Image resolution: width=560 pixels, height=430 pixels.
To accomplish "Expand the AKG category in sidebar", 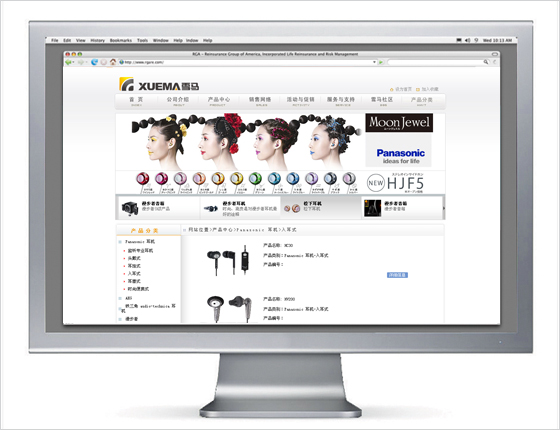I will click(x=120, y=298).
